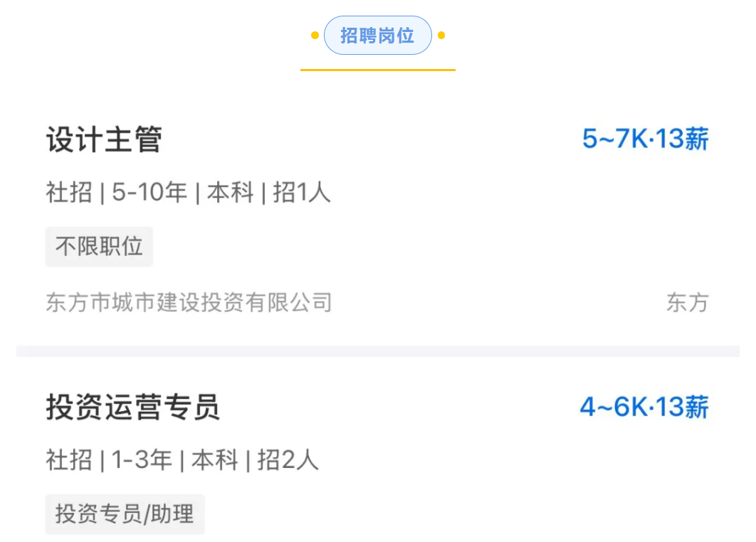Viewport: 756px width, 542px height.
Task: Click the yellow dot right of 招聘岗位
Action: pyautogui.click(x=441, y=35)
